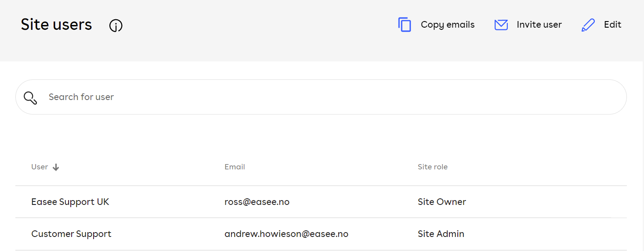Click the magnifying glass search icon
The image size is (644, 251).
coord(30,98)
